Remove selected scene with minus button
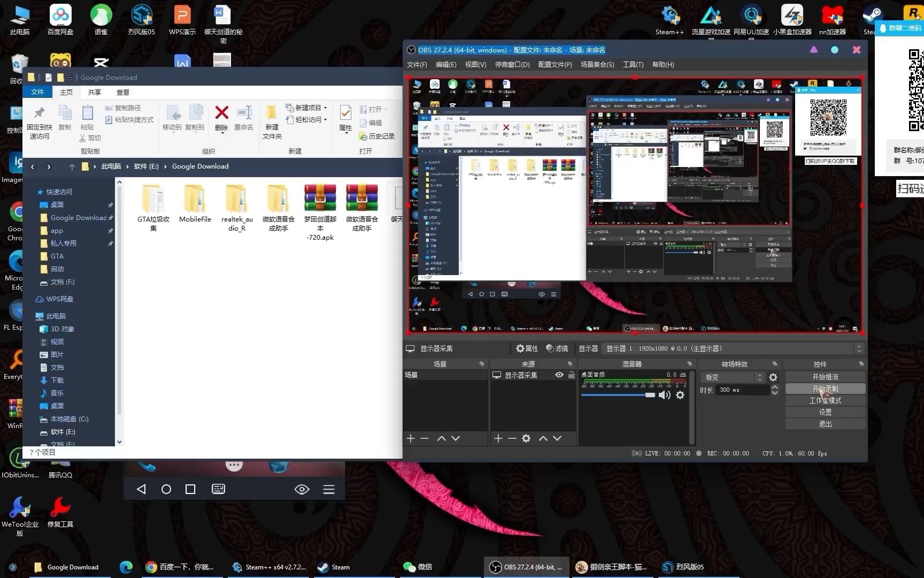 click(x=425, y=438)
